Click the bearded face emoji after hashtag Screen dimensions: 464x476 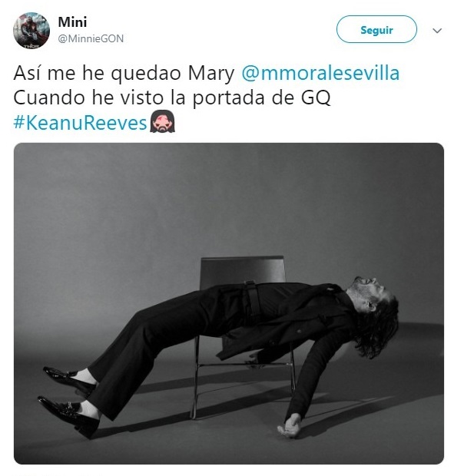click(x=162, y=122)
